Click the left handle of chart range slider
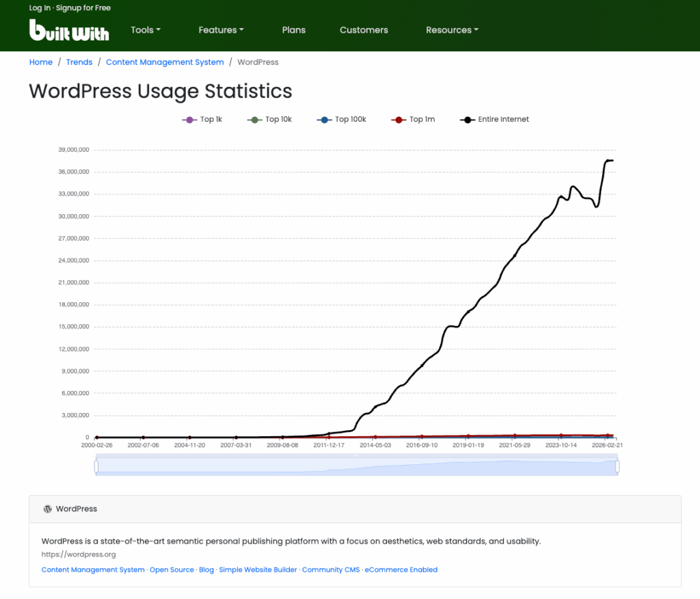Viewport: 700px width, 599px height. click(x=96, y=466)
